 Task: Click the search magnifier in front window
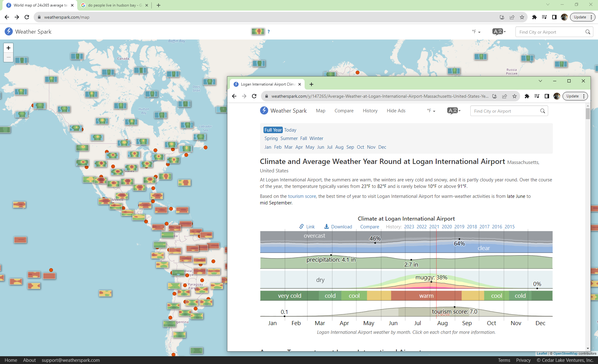543,111
